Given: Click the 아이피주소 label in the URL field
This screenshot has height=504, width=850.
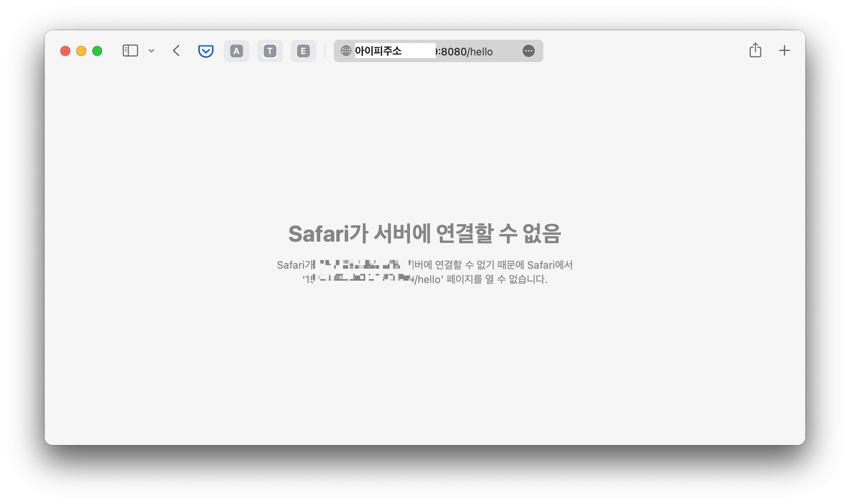Looking at the screenshot, I should click(x=378, y=51).
